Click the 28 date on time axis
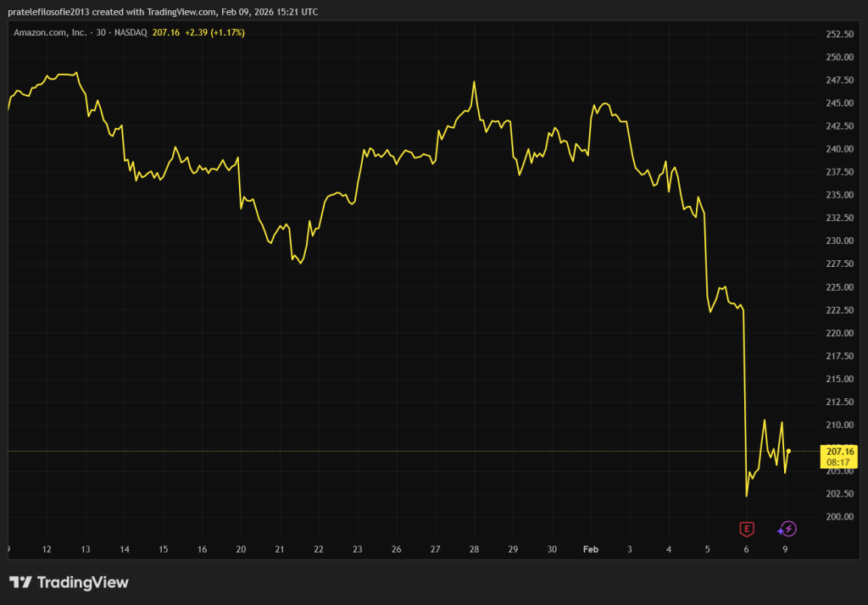This screenshot has width=868, height=605. [x=474, y=549]
